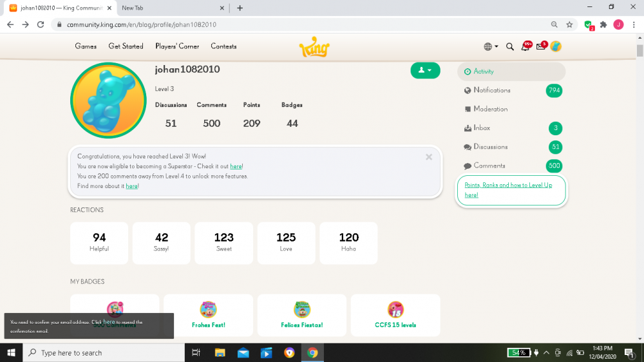
Task: Open the Felices Fiestas! badge
Action: (302, 325)
